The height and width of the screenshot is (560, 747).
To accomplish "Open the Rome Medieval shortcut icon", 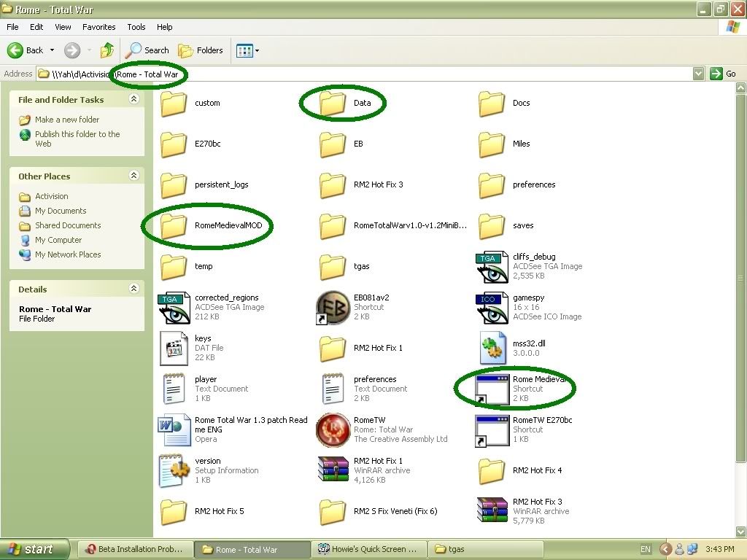I will (x=492, y=389).
